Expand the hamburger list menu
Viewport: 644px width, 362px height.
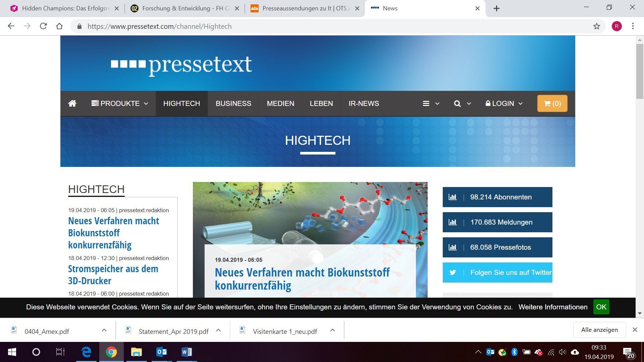pyautogui.click(x=431, y=104)
